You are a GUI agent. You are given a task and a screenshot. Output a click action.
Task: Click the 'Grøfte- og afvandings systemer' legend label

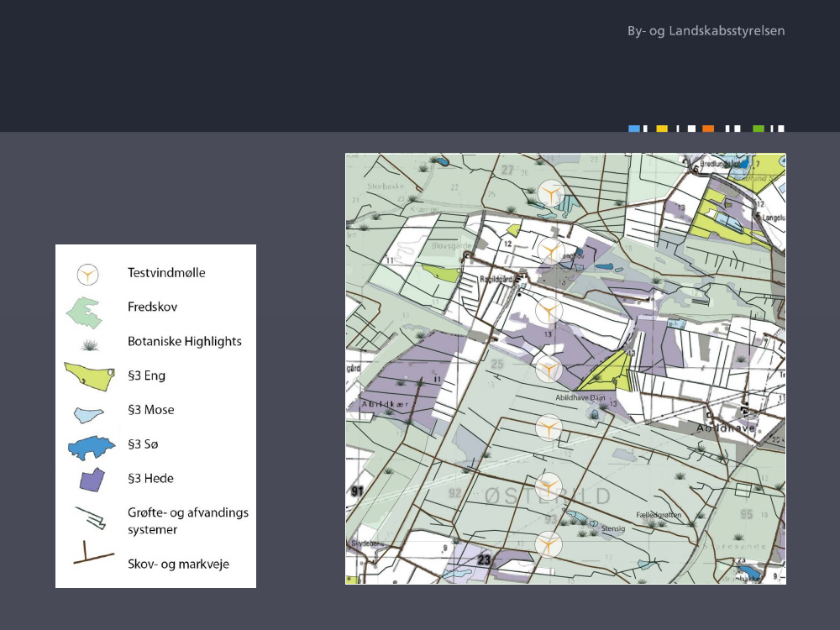[x=188, y=521]
